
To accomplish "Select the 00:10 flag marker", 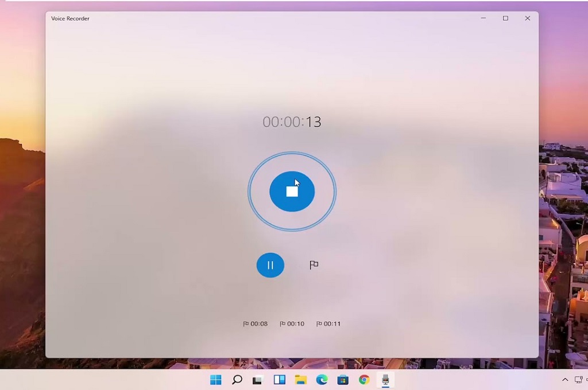I will click(x=292, y=323).
